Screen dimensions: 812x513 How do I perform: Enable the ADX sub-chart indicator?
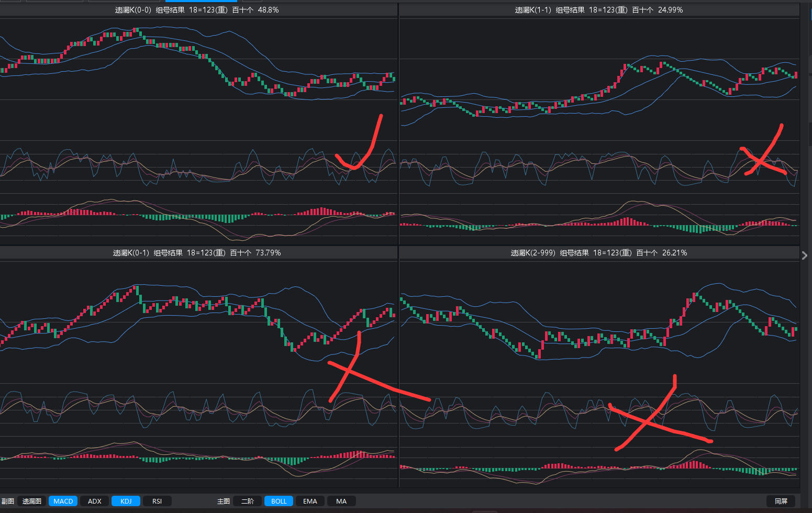pyautogui.click(x=95, y=501)
